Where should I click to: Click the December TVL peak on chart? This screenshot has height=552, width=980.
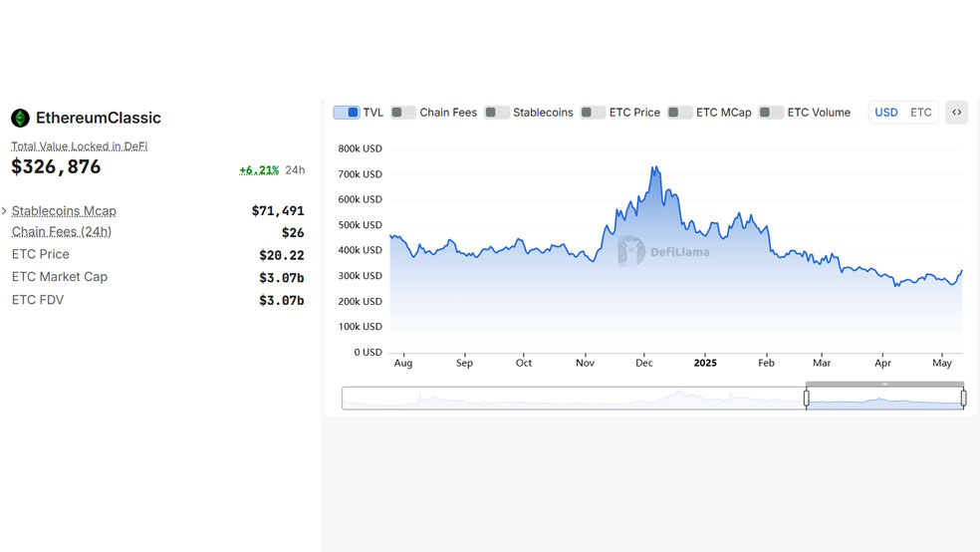pos(654,167)
